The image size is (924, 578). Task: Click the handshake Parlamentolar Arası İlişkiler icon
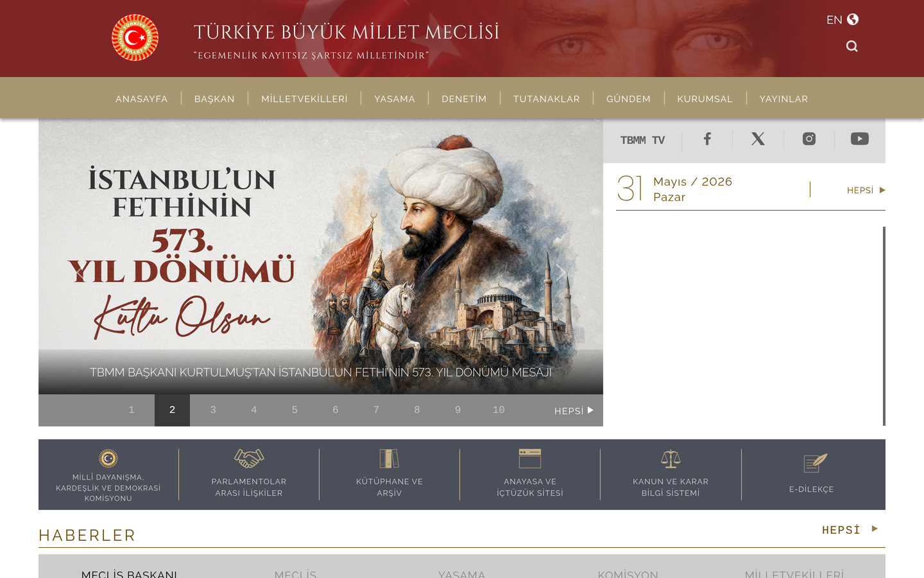[x=249, y=458]
